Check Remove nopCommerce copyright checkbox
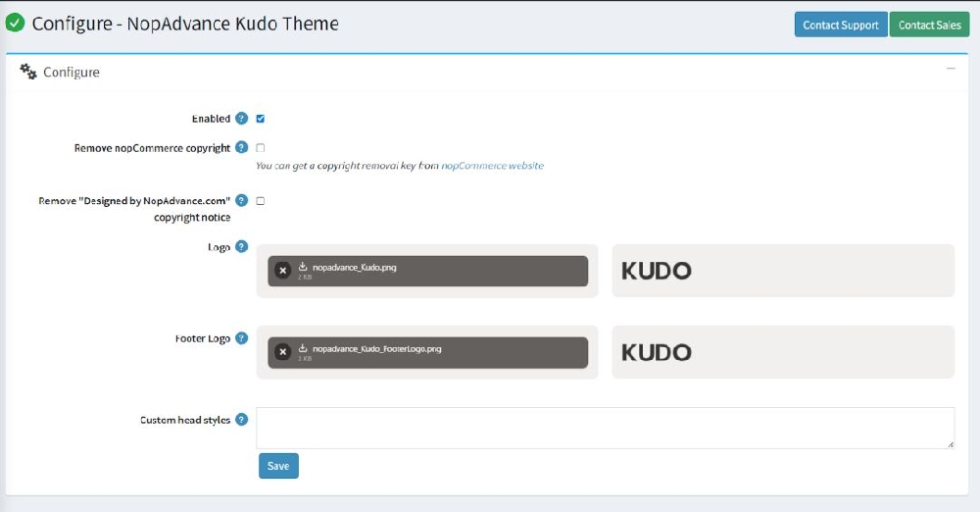The height and width of the screenshot is (512, 980). [261, 148]
